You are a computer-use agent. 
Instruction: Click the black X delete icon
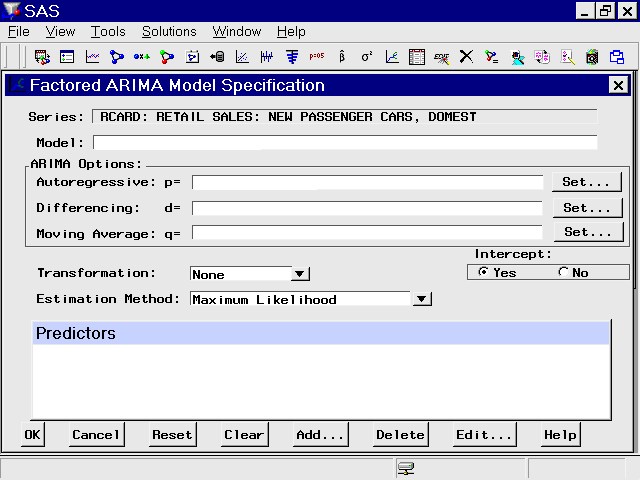[467, 56]
